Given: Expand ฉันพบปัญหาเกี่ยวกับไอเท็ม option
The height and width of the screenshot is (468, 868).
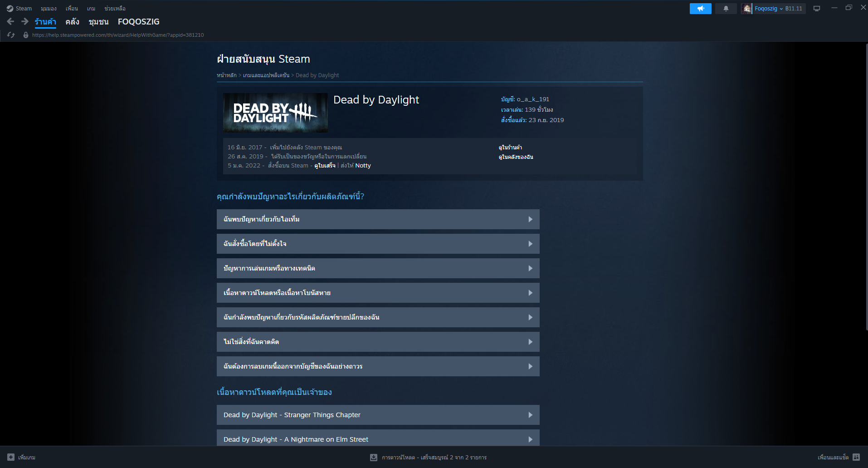Looking at the screenshot, I should click(378, 219).
